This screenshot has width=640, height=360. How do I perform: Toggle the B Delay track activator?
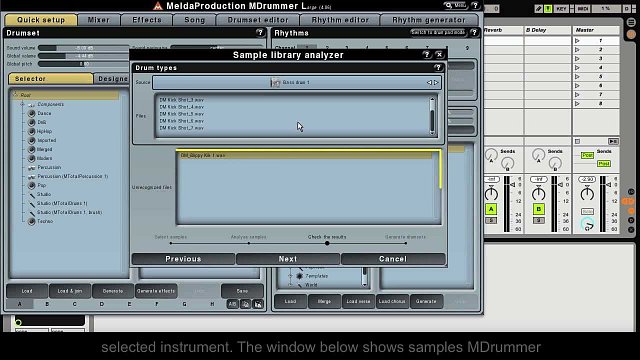click(x=538, y=209)
